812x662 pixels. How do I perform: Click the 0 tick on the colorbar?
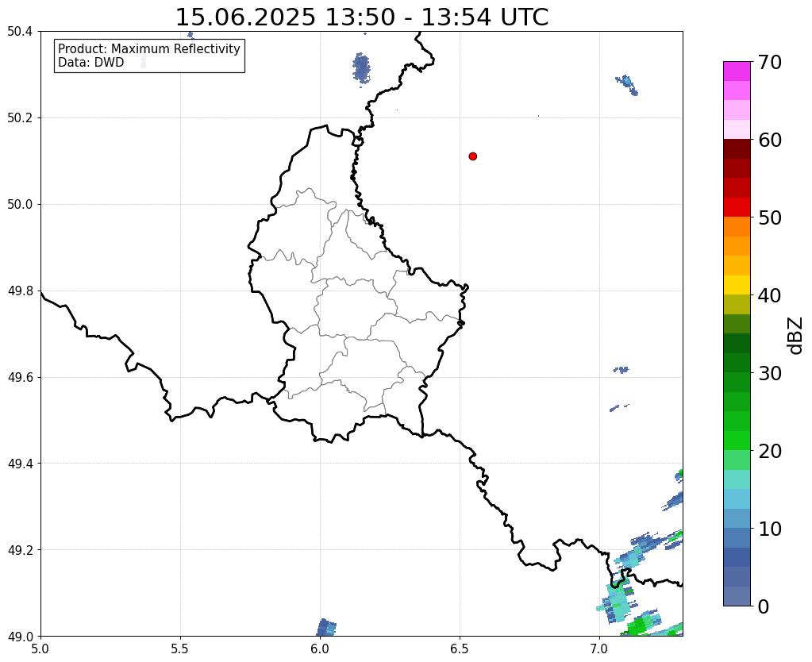[x=764, y=606]
